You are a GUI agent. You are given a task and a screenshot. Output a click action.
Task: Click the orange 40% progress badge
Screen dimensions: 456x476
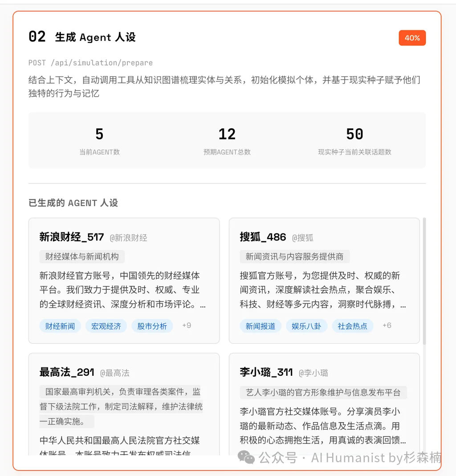pyautogui.click(x=412, y=38)
